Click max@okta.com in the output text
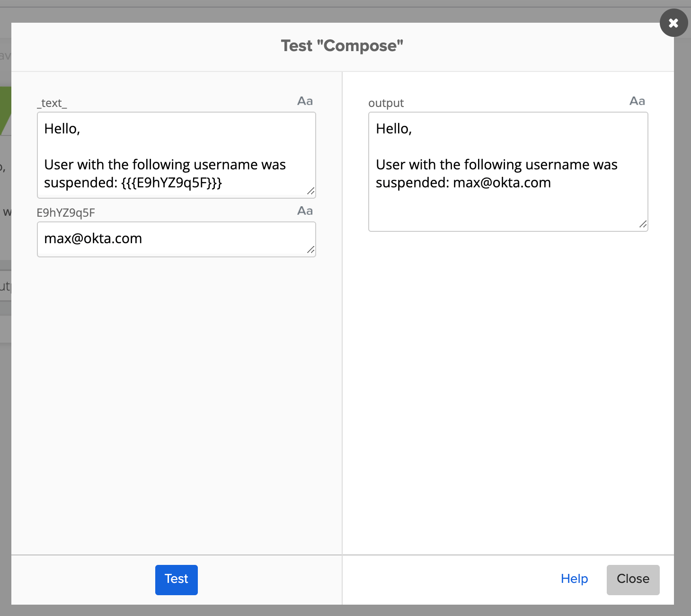The height and width of the screenshot is (616, 691). (502, 183)
